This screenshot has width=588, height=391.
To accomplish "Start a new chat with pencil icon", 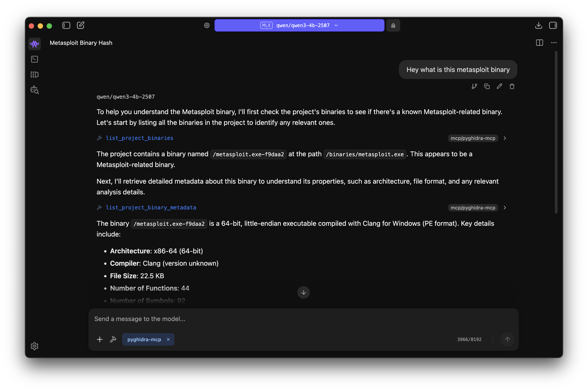I will (x=80, y=25).
